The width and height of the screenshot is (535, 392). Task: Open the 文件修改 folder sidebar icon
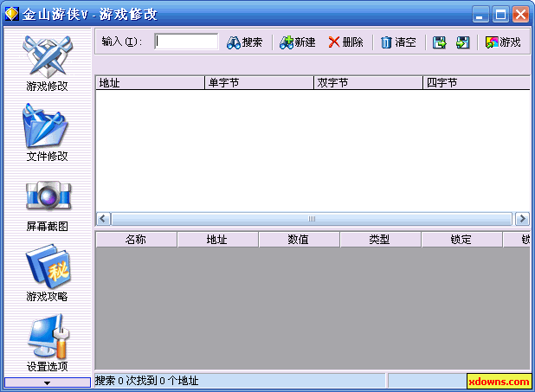pyautogui.click(x=47, y=133)
